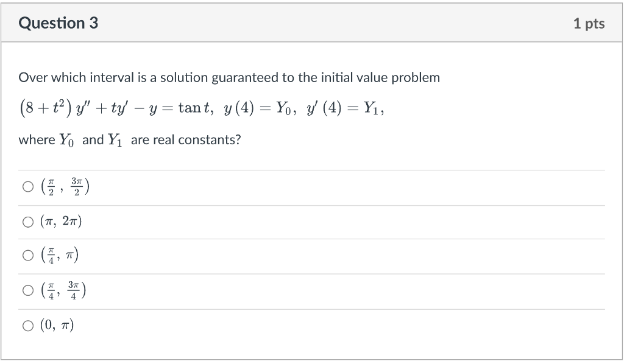Screen dimensions: 624x364
Task: Click the Y₀ symbol after 'where'
Action: (66, 140)
